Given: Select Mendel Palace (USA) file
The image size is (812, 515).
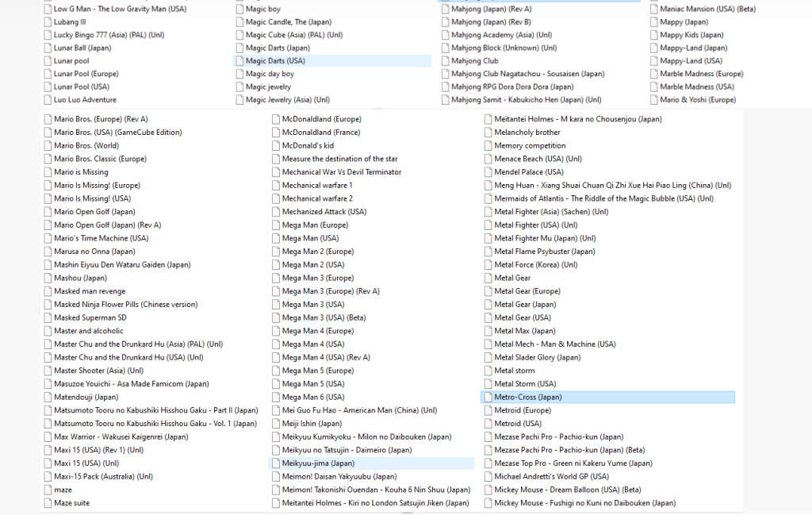Looking at the screenshot, I should (528, 172).
